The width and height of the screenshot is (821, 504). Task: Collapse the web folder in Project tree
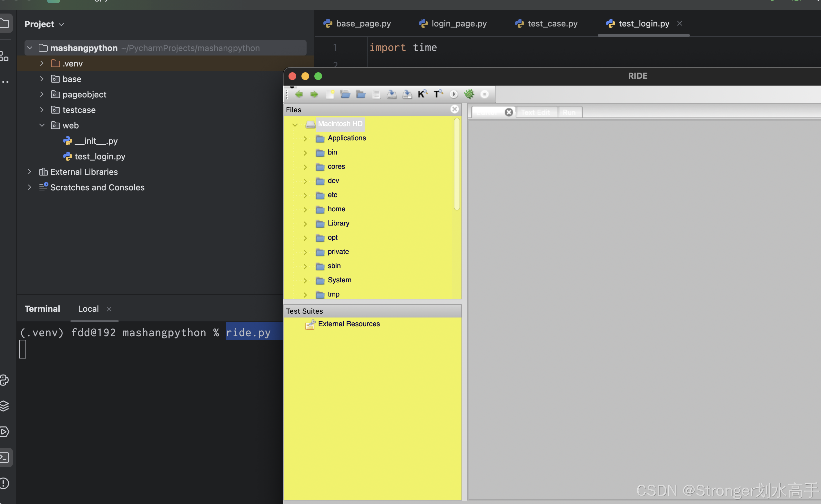42,125
